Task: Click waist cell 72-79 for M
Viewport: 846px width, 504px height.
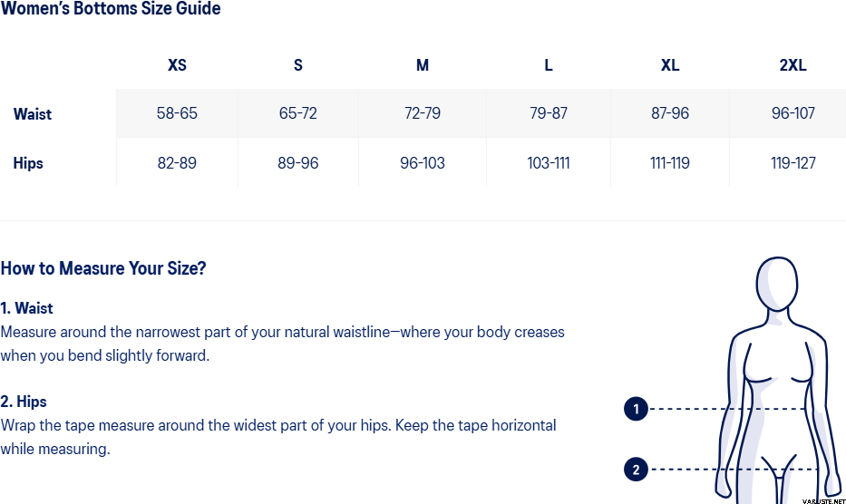Action: (x=423, y=113)
